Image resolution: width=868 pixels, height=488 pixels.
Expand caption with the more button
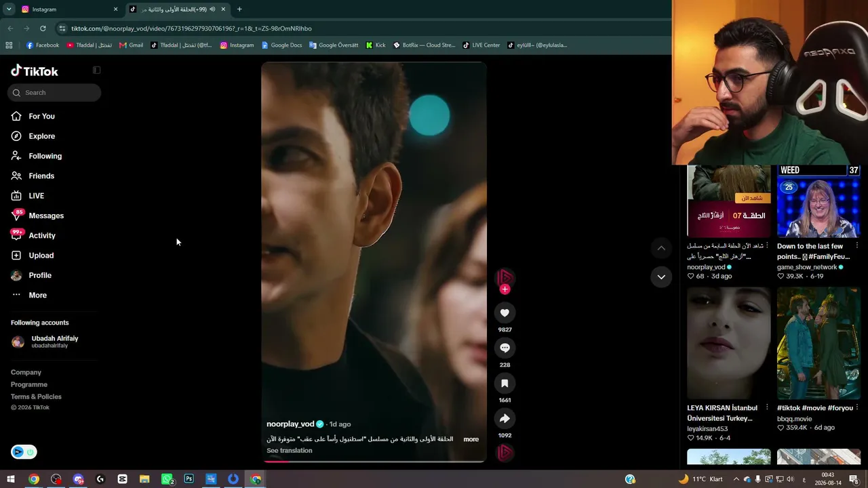point(471,439)
